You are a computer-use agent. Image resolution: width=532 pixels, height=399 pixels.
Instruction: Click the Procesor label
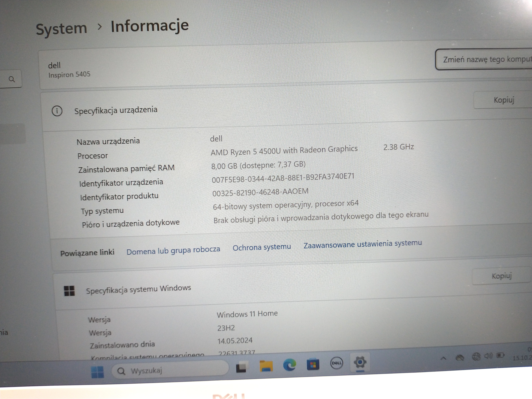click(92, 156)
